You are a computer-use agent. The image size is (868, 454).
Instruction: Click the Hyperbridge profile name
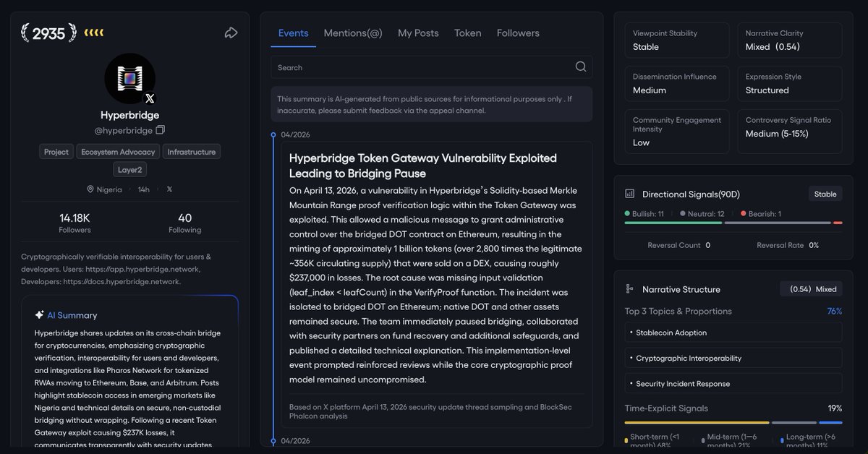pos(130,115)
